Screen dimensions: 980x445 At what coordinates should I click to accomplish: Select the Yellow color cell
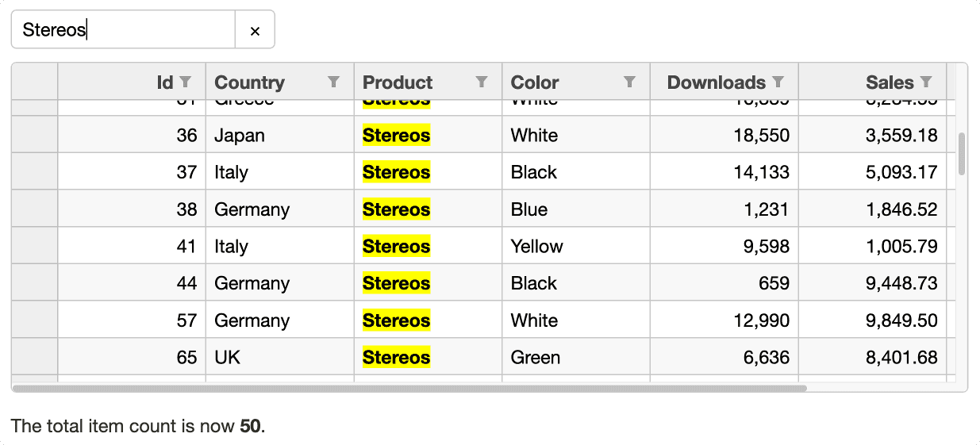(536, 247)
